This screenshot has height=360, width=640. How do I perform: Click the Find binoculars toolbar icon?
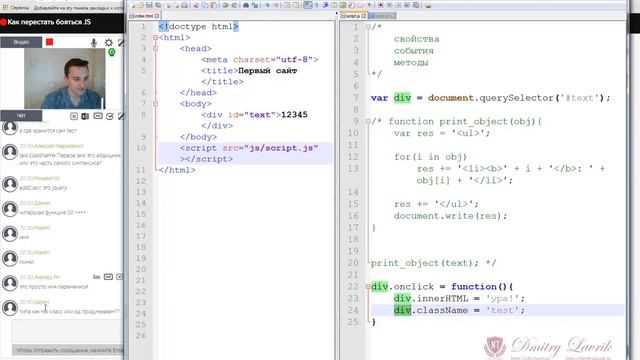click(246, 5)
